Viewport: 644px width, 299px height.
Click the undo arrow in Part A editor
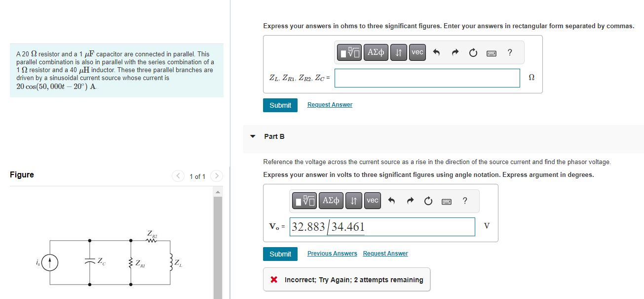[437, 52]
